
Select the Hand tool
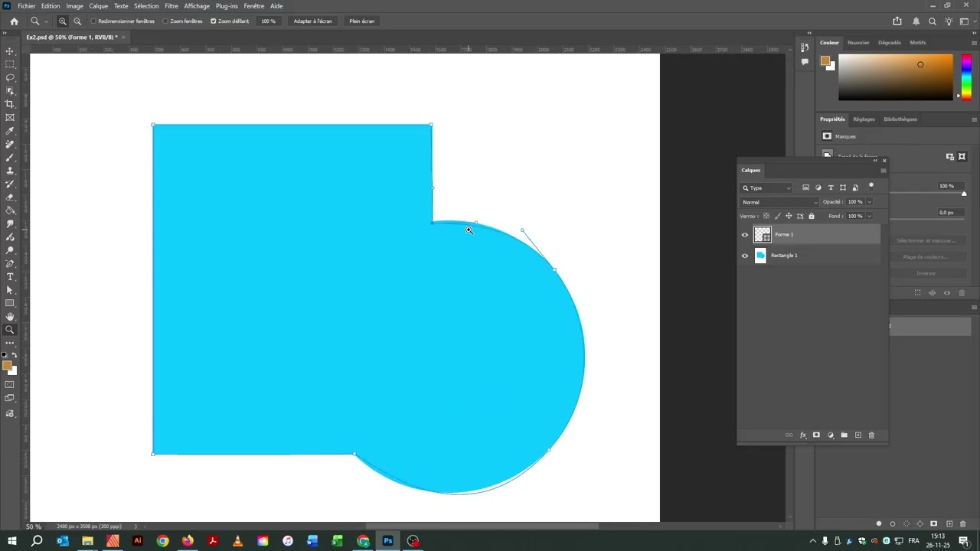pyautogui.click(x=10, y=316)
